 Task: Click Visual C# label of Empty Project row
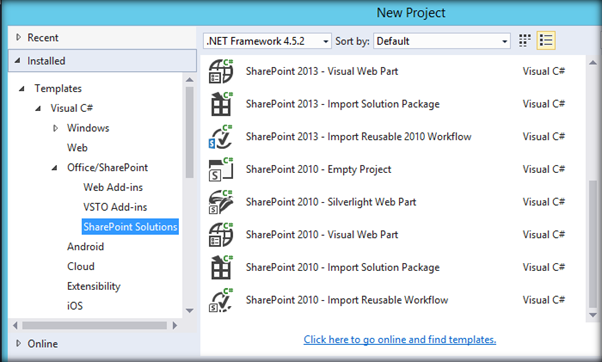pyautogui.click(x=543, y=169)
